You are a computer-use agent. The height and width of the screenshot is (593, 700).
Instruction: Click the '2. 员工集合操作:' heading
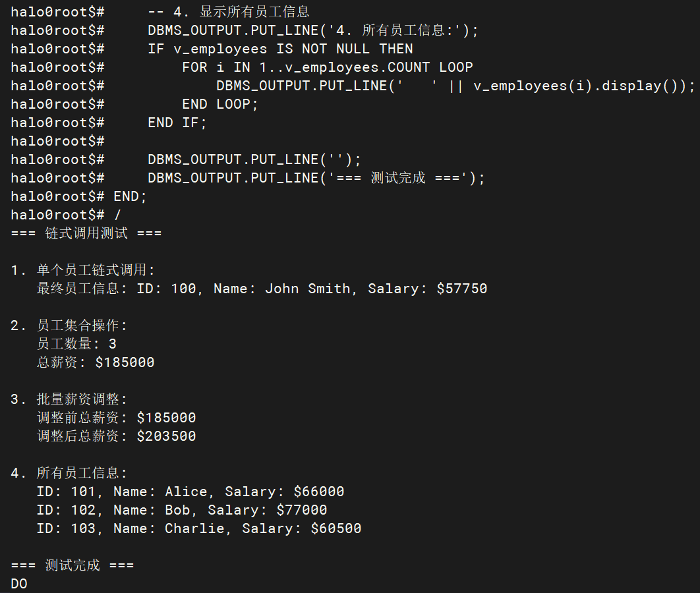(69, 325)
